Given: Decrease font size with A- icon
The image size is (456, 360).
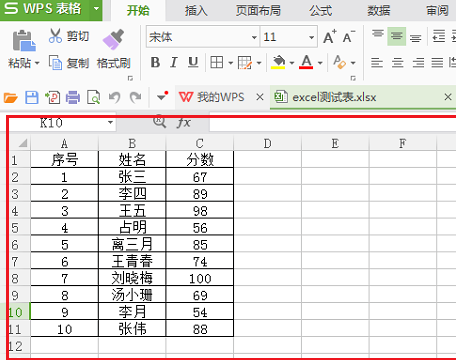Looking at the screenshot, I should [349, 37].
